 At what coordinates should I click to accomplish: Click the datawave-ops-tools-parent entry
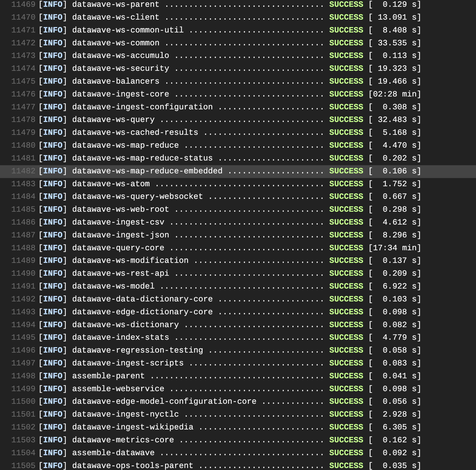(132, 465)
